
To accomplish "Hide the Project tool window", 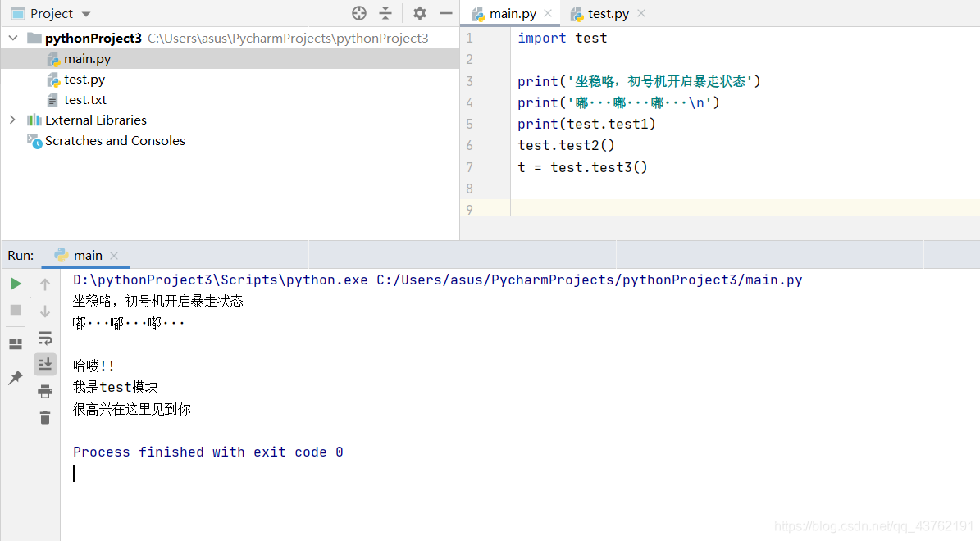I will coord(445,13).
